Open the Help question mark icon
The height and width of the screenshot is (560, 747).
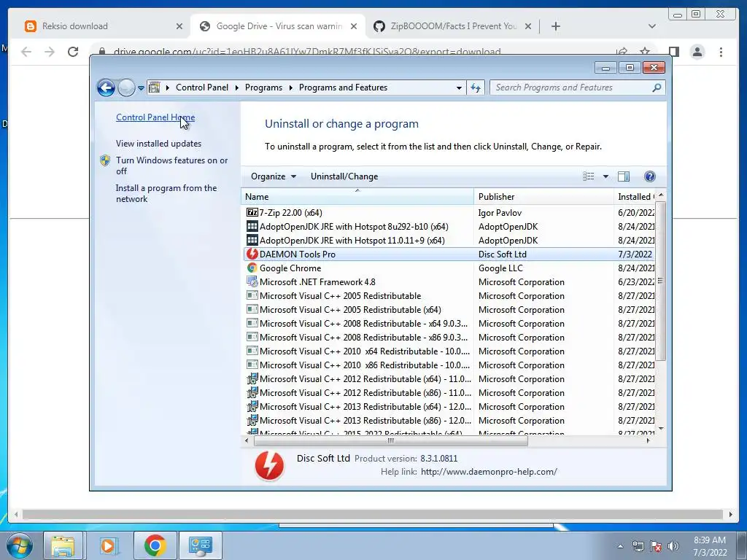click(649, 176)
